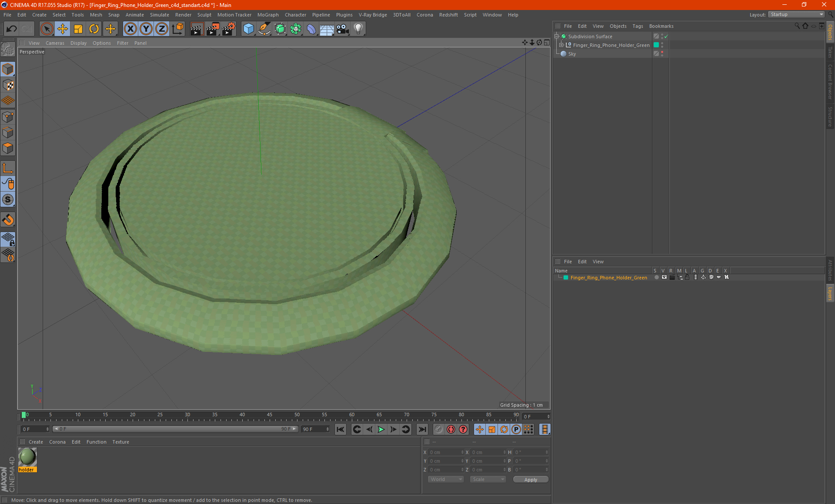
Task: Click the Undo arrow icon
Action: pyautogui.click(x=12, y=29)
